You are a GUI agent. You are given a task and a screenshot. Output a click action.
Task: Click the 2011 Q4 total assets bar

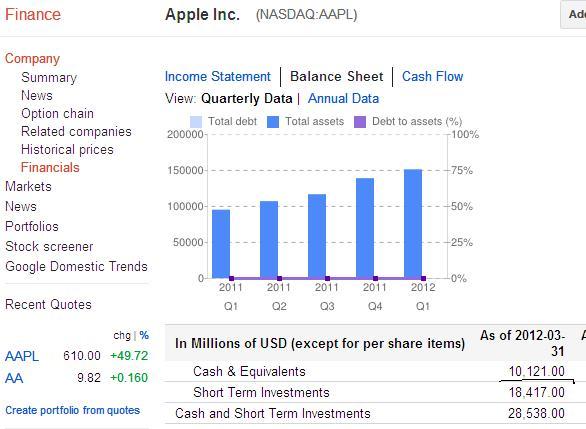[x=365, y=228]
